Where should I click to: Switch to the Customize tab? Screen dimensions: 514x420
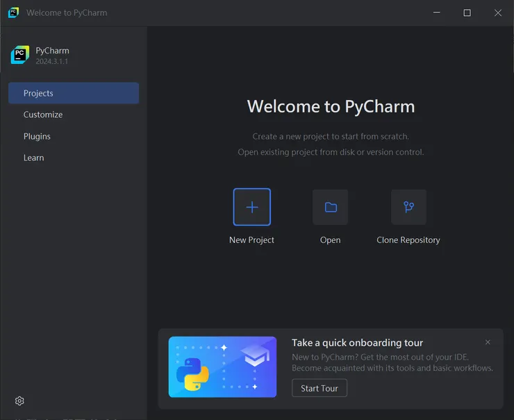pos(43,115)
